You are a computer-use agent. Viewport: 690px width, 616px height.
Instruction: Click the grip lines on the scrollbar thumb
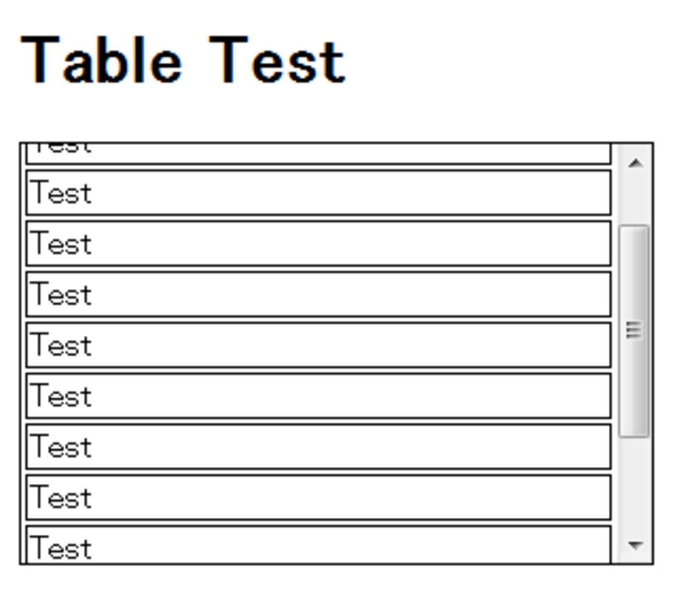[634, 330]
